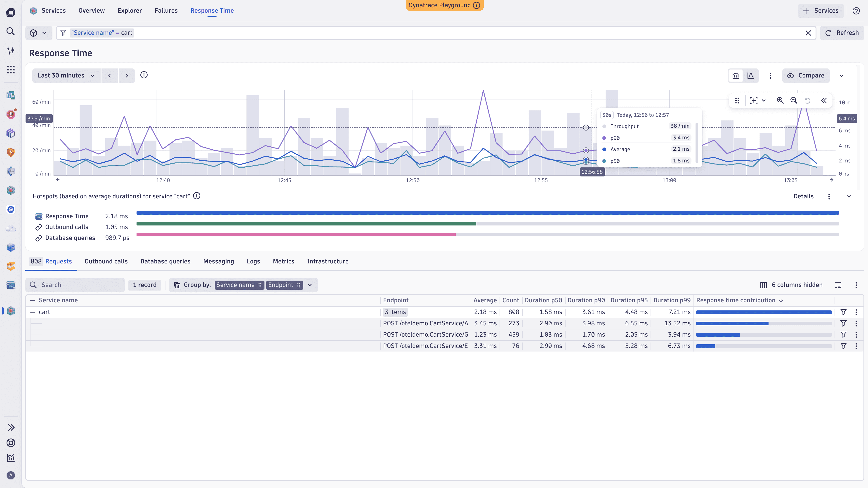Open the apps grid launcher

(x=11, y=69)
